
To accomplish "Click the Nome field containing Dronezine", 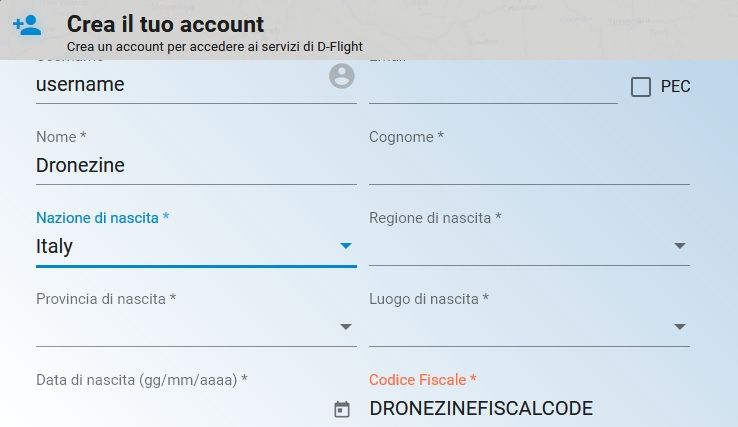I will click(195, 166).
